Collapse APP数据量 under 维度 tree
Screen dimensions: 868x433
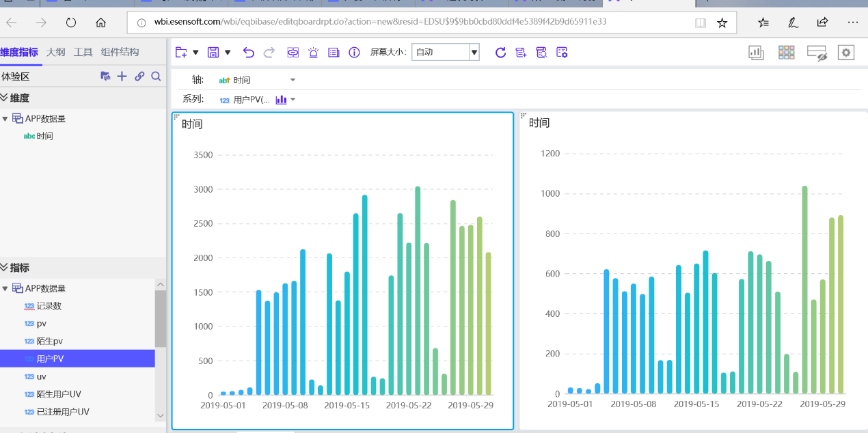pyautogui.click(x=5, y=119)
